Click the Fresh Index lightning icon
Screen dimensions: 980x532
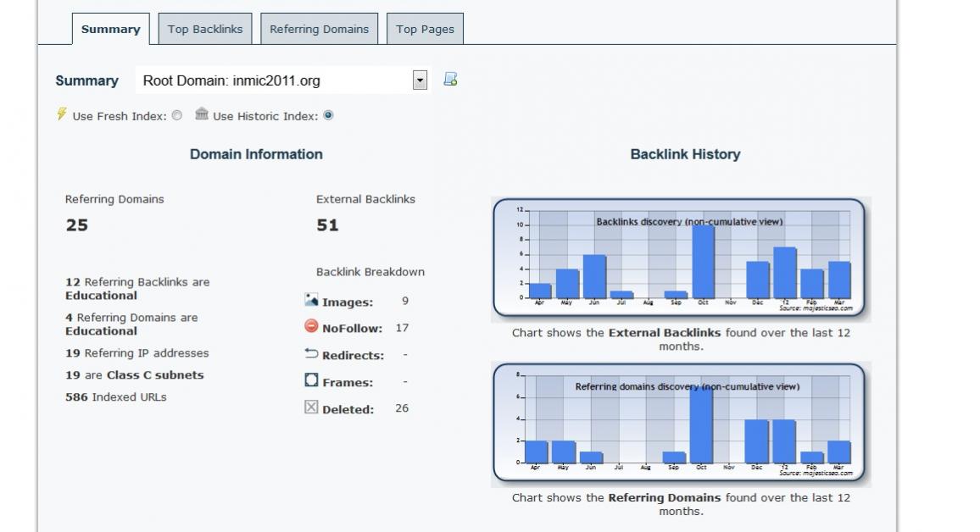click(x=61, y=114)
